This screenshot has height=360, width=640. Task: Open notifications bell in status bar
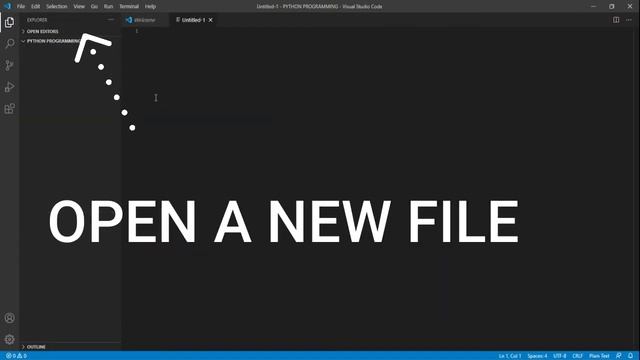(x=631, y=356)
